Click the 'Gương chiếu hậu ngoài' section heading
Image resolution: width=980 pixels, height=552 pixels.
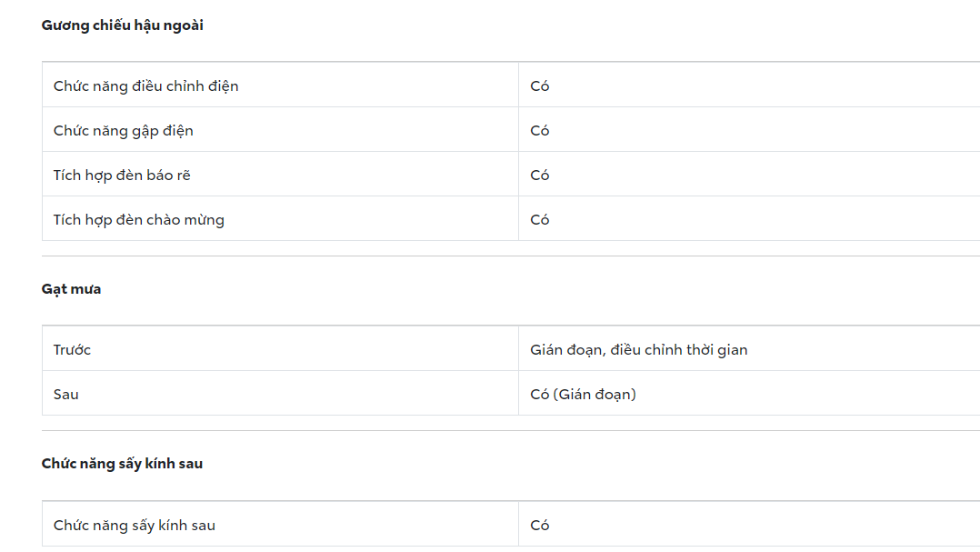pyautogui.click(x=122, y=25)
